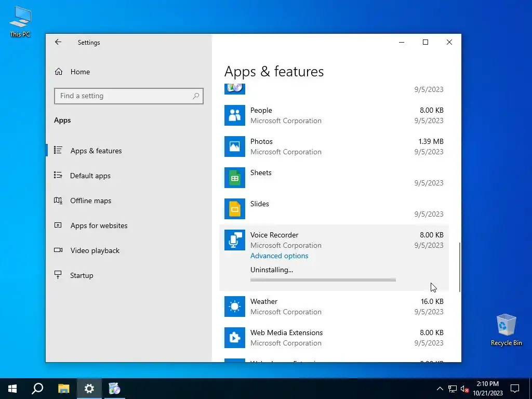The image size is (532, 399).
Task: Select the Photos app entry name
Action: click(262, 141)
